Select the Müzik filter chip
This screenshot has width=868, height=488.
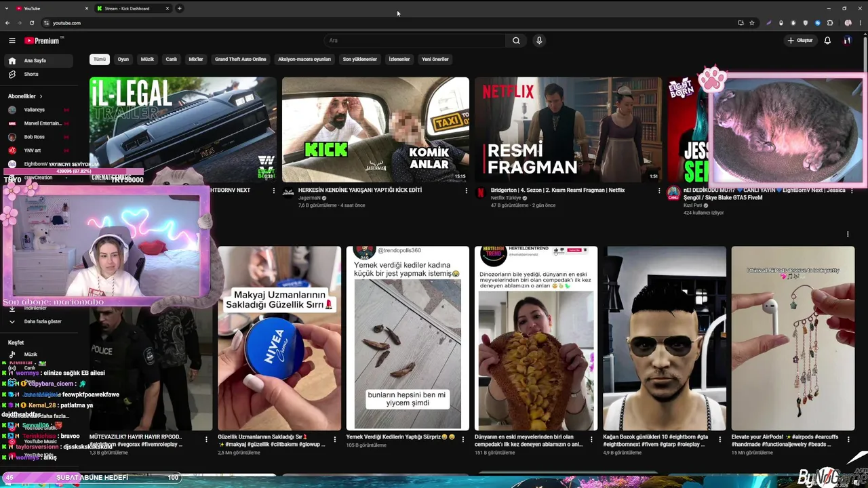[147, 60]
